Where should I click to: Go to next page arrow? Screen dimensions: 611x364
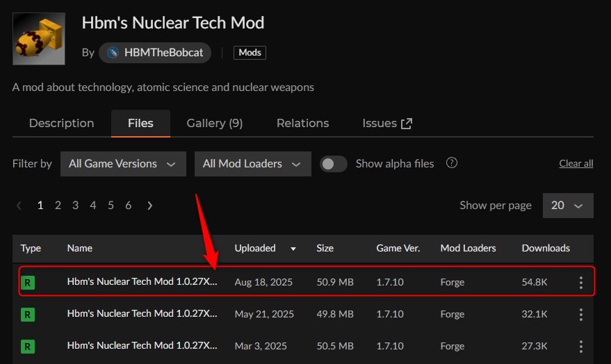click(x=150, y=206)
